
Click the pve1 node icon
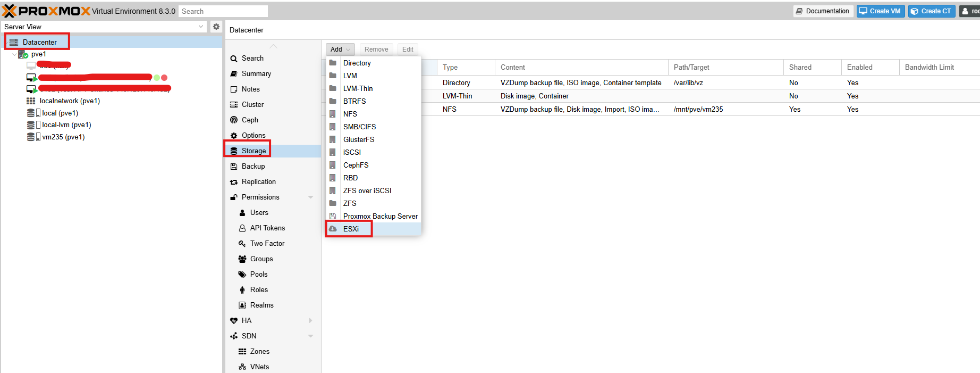pos(23,54)
